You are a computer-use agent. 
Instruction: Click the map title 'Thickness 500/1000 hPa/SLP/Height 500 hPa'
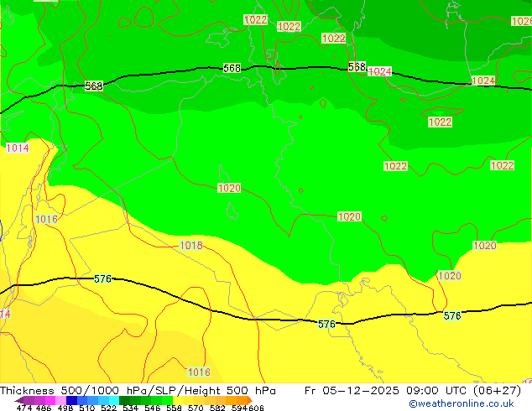138,391
